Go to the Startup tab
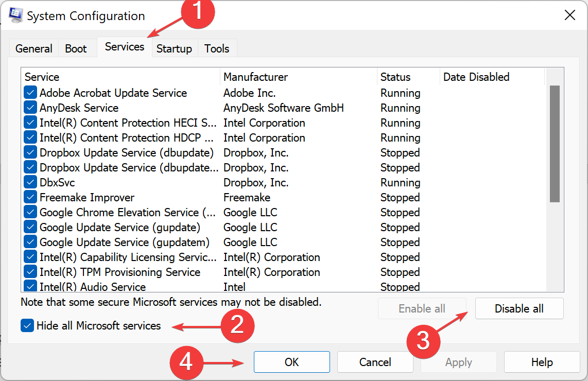Screen dimensions: 588x381 pos(174,49)
